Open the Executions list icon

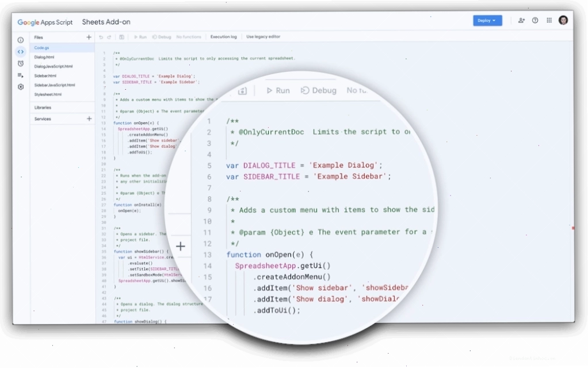pos(21,75)
